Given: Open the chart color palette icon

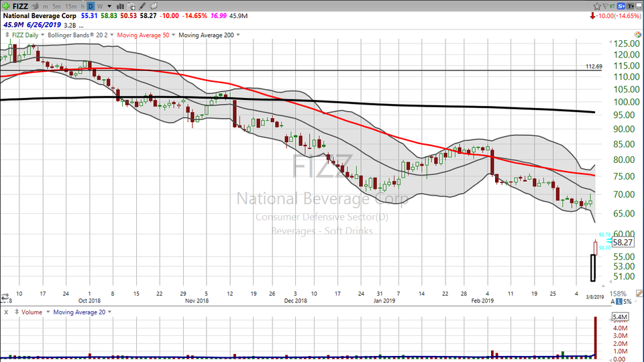Looking at the screenshot, I should 637,36.
